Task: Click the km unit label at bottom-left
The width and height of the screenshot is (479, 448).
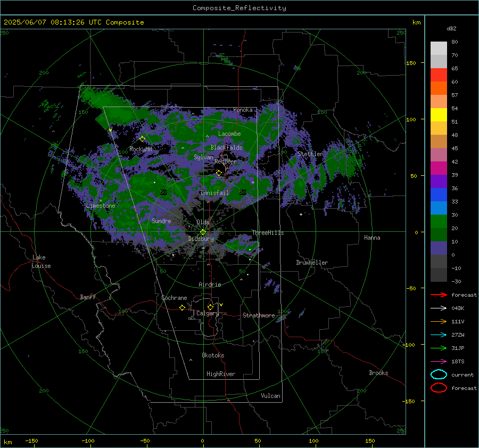Action: coord(8,442)
